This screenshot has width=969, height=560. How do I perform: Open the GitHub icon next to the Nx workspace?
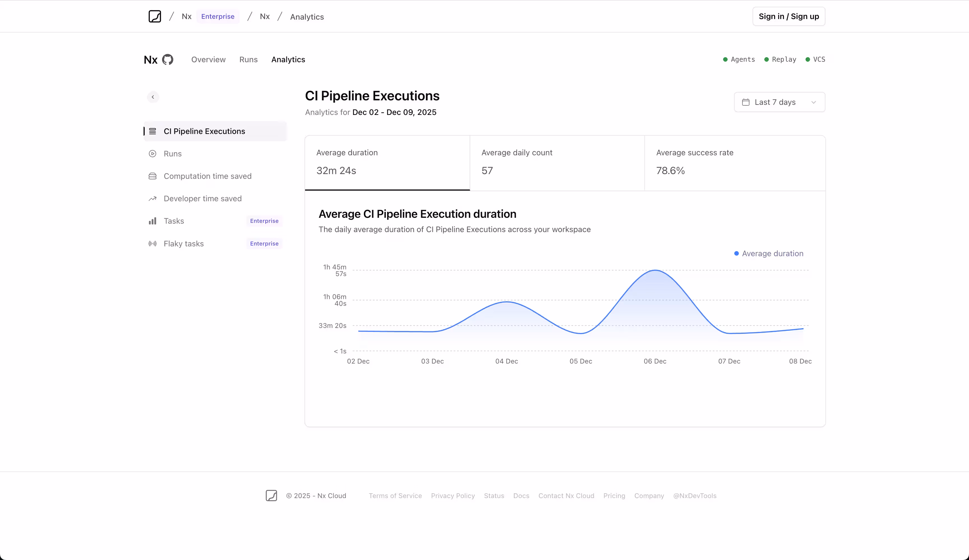tap(167, 60)
